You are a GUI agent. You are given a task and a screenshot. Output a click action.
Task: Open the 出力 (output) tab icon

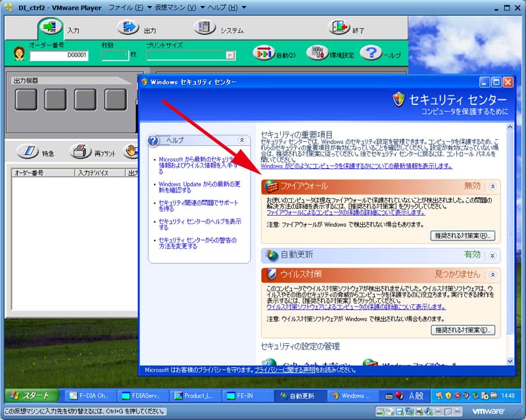pos(128,27)
